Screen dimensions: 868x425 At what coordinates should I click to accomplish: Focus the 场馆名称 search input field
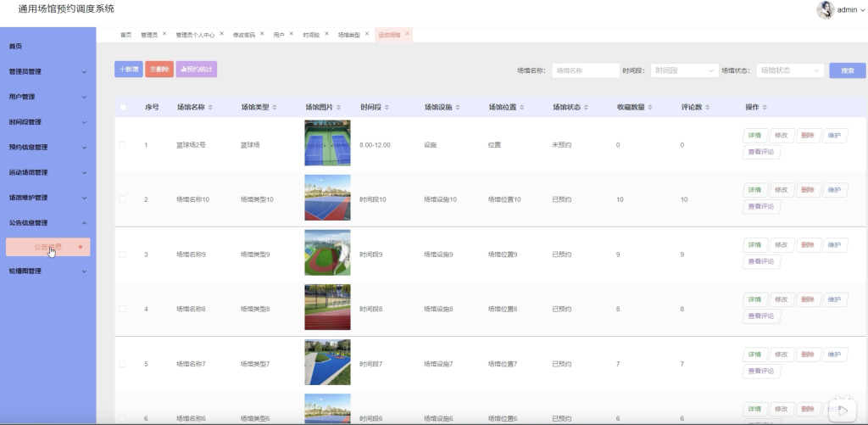[586, 70]
